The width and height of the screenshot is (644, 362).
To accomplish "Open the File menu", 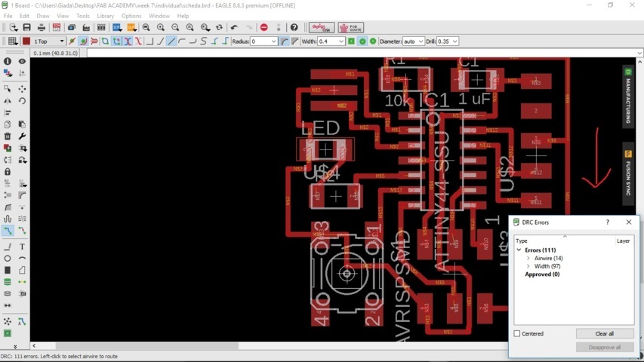I will pos(8,16).
